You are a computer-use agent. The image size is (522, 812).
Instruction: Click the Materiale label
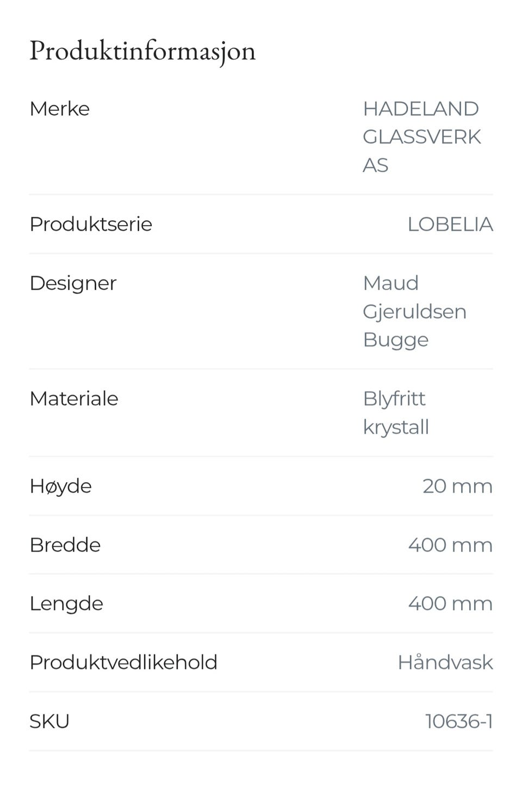74,398
